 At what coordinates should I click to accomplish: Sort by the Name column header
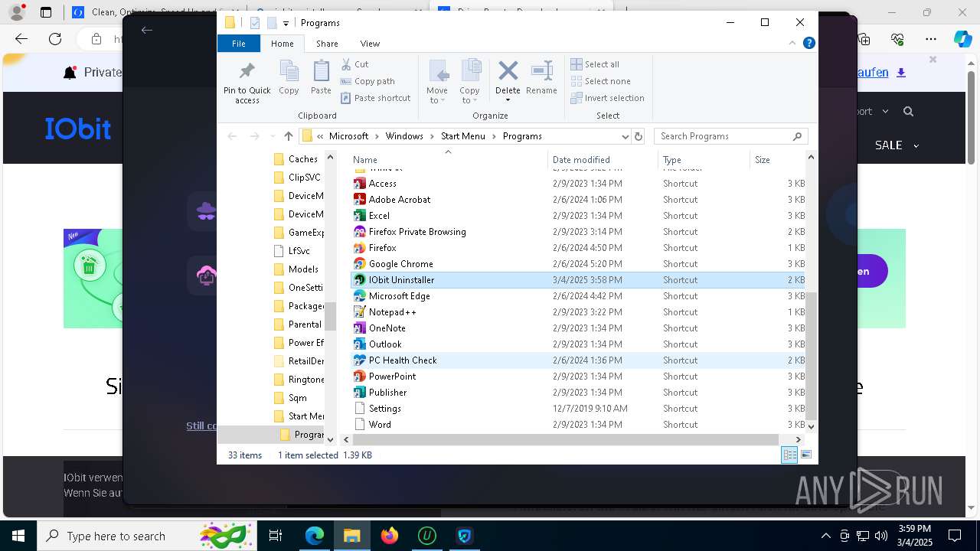tap(449, 160)
